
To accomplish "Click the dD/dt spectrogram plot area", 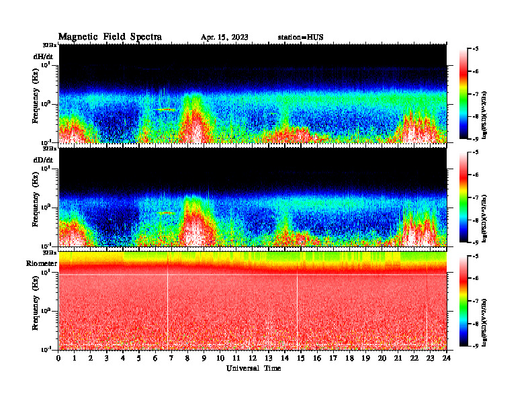I will pos(253,197).
